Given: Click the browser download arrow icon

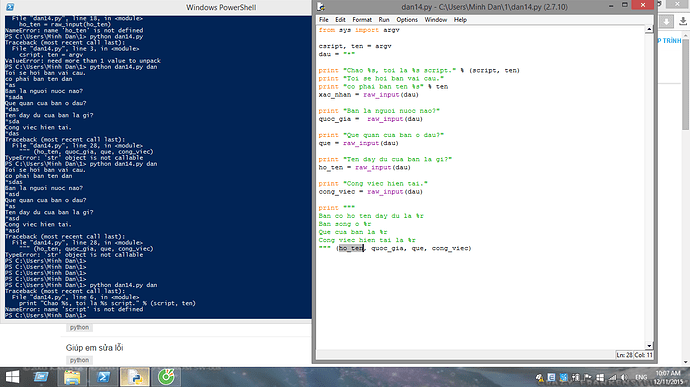Looking at the screenshot, I should point(683,21).
